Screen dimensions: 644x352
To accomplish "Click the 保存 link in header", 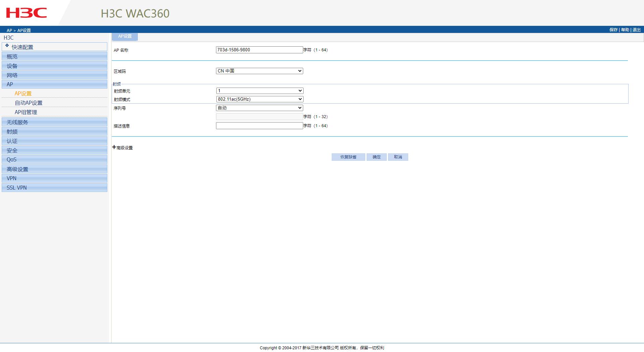I will tap(613, 30).
